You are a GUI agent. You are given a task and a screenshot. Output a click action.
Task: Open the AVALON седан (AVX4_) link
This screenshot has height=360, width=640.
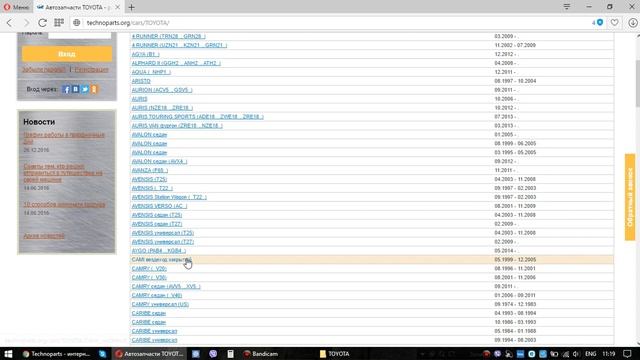pos(159,162)
